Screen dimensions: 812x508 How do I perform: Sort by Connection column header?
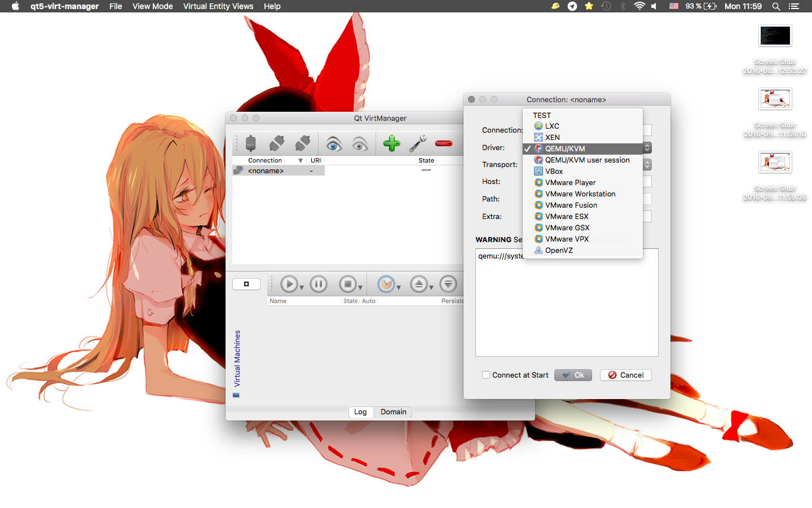270,160
